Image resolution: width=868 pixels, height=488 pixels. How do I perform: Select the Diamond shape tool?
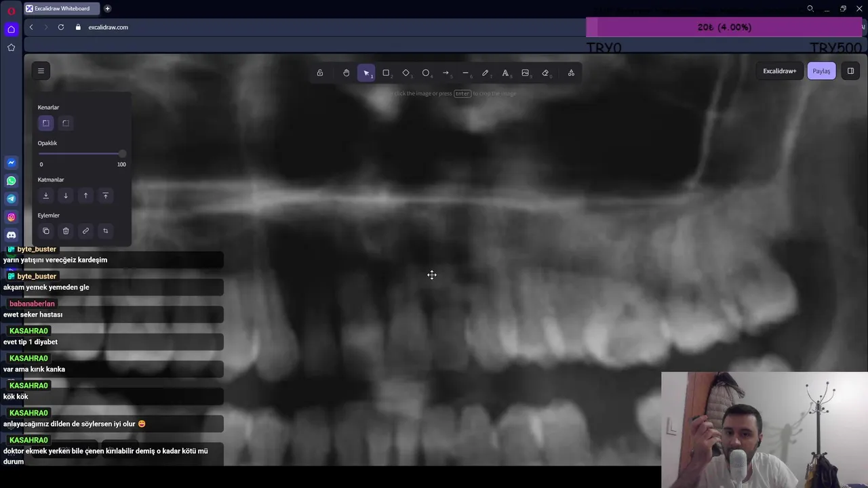[x=406, y=73]
